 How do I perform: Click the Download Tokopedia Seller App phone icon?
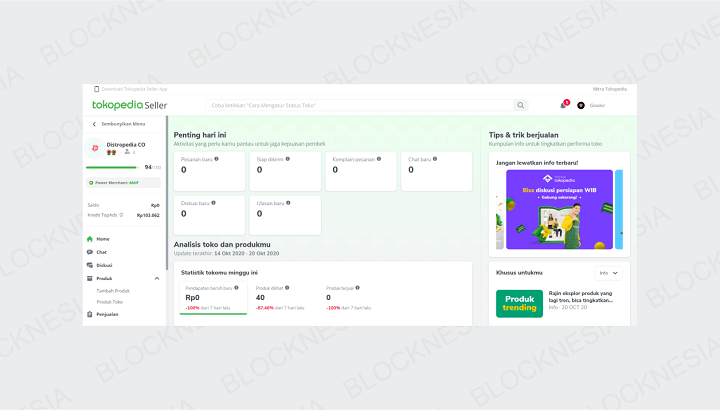click(96, 89)
